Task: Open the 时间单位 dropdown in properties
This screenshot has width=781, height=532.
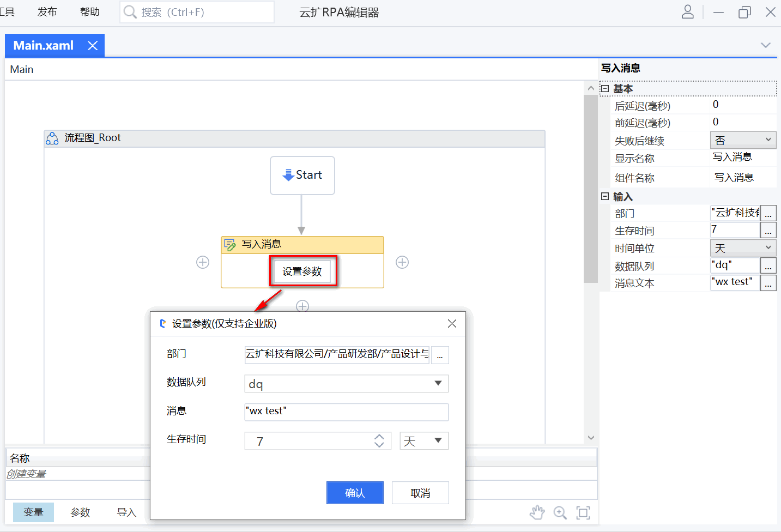Action: (743, 248)
